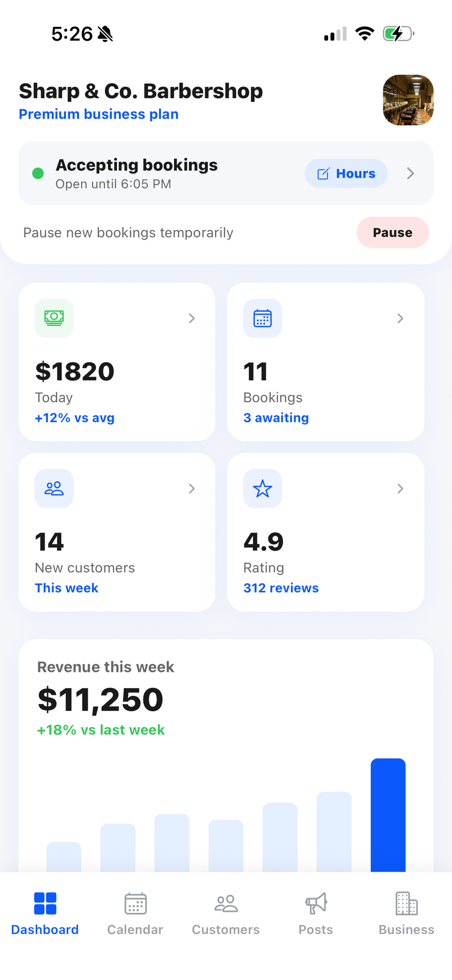452x980 pixels.
Task: Tap the 5:26 clock in status bar
Action: click(72, 34)
